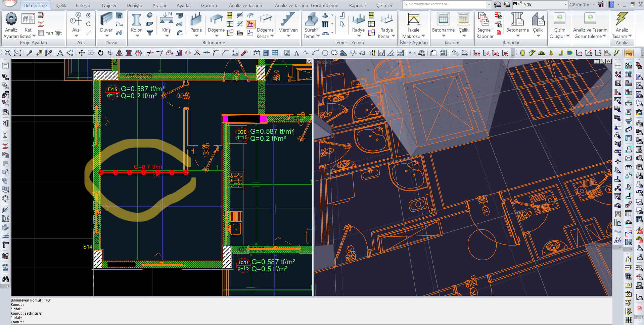Image resolution: width=644 pixels, height=325 pixels.
Task: Open the Objeler tab
Action: pos(109,5)
